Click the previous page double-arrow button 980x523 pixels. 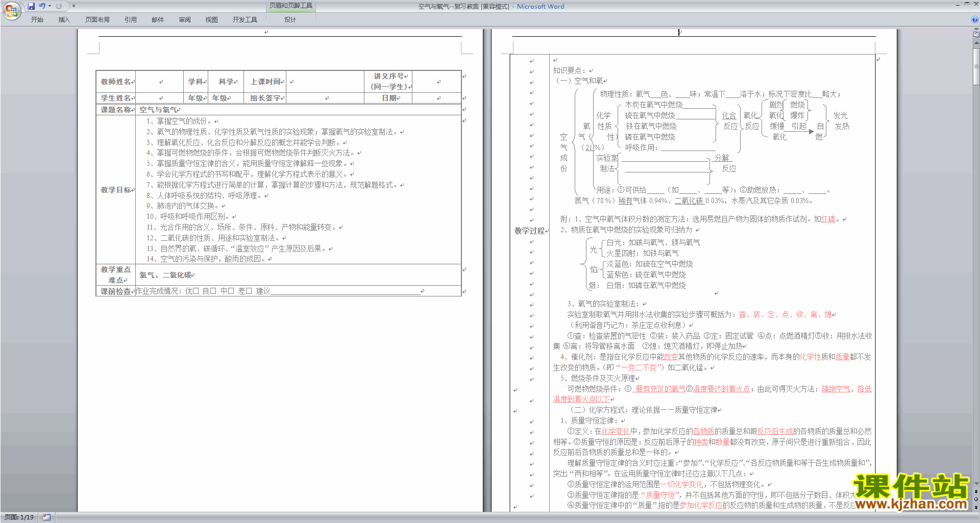[x=976, y=492]
